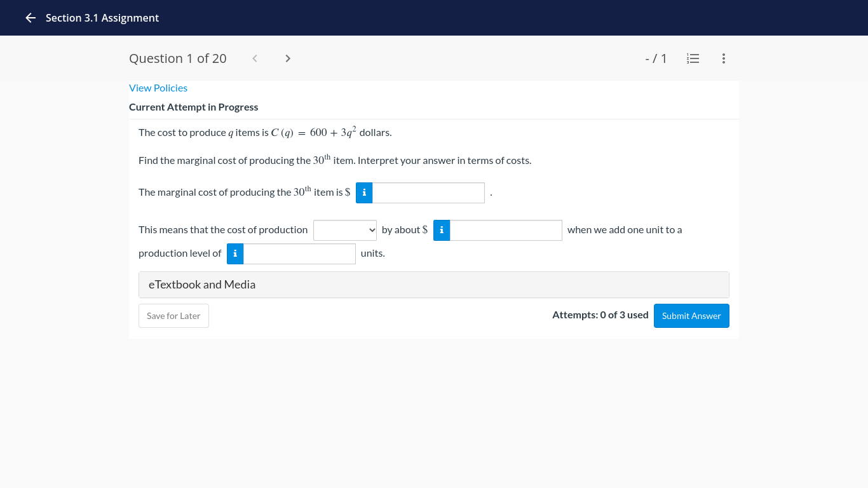This screenshot has height=488, width=868.
Task: Click the previous question left chevron
Action: (254, 58)
